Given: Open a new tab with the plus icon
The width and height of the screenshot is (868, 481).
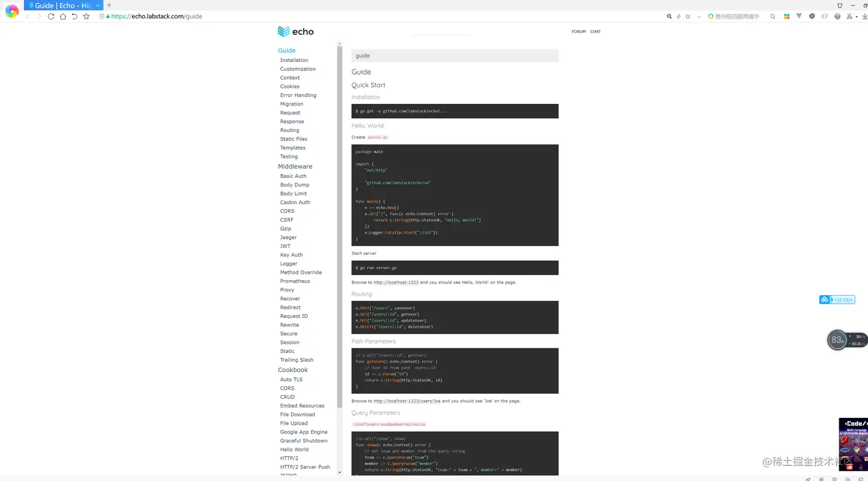Looking at the screenshot, I should pos(109,5).
